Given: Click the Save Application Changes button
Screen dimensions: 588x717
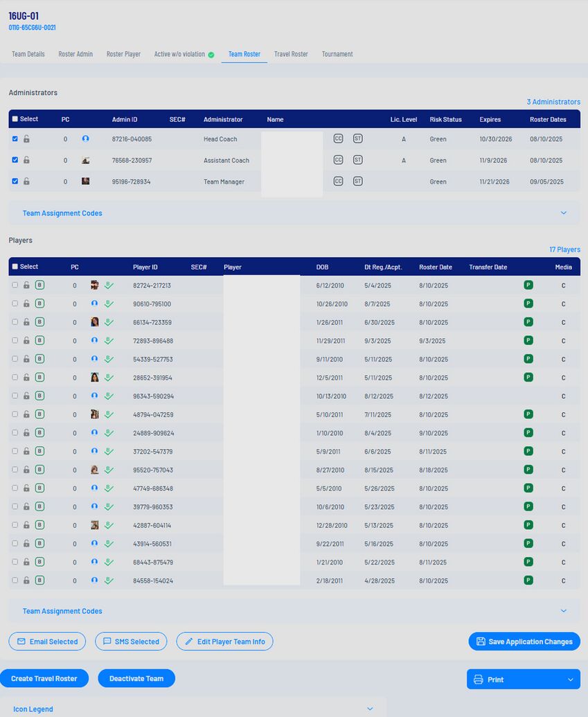Looking at the screenshot, I should pyautogui.click(x=524, y=641).
